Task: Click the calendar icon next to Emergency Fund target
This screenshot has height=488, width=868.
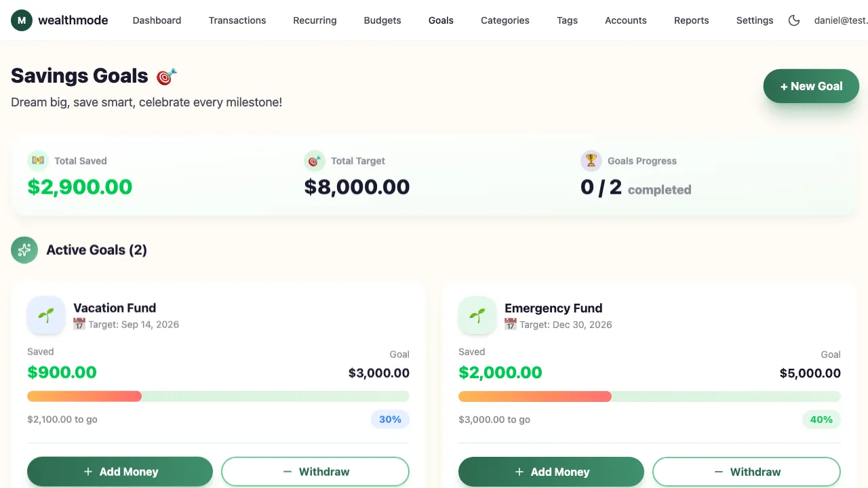Action: coord(511,324)
